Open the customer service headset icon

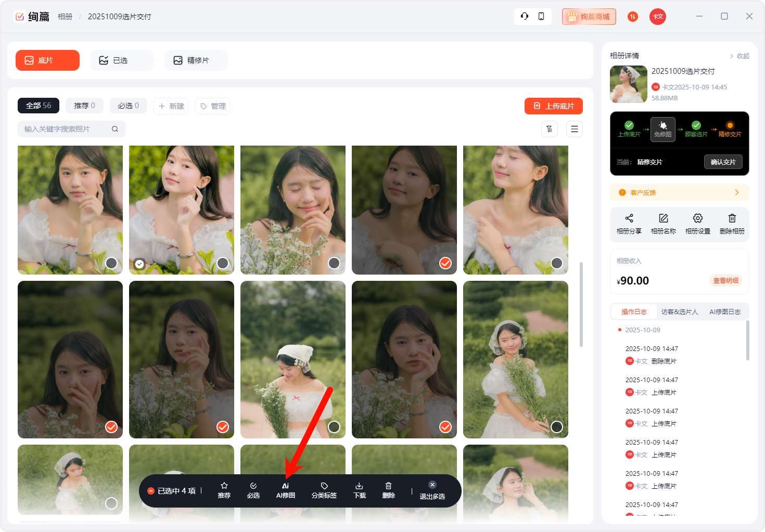[525, 16]
